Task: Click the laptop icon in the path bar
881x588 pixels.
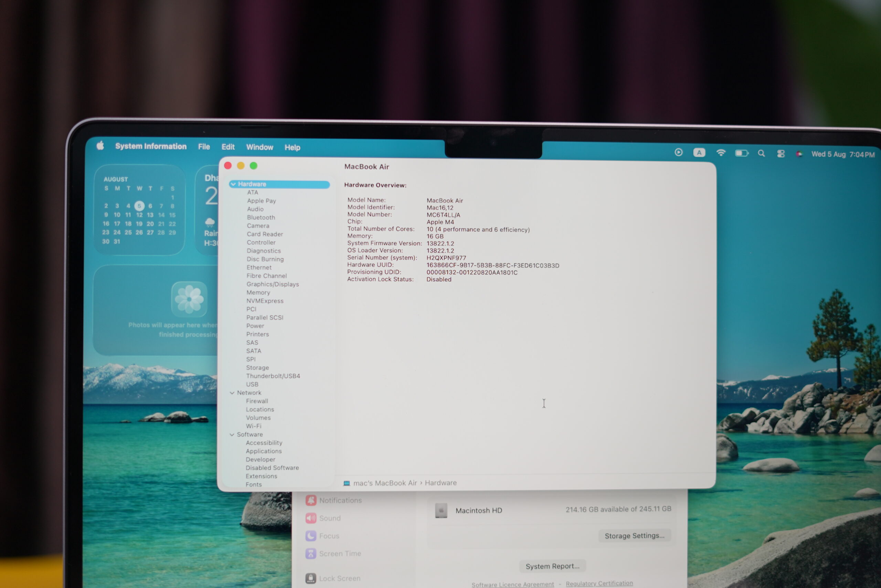Action: pos(347,483)
